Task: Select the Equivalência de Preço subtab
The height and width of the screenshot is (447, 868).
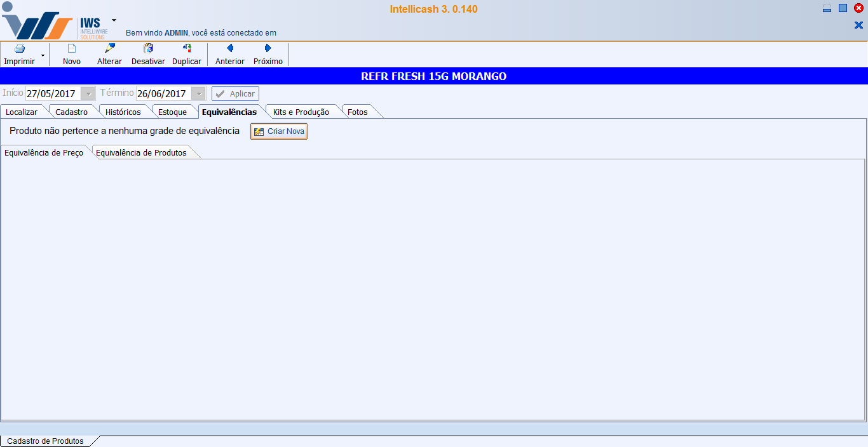Action: tap(44, 152)
